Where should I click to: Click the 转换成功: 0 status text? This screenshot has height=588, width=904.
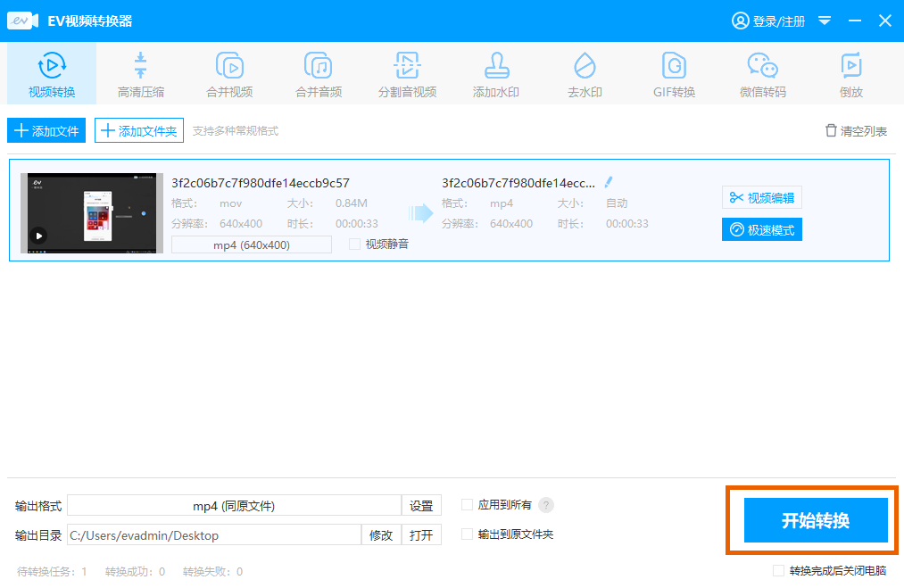(135, 571)
